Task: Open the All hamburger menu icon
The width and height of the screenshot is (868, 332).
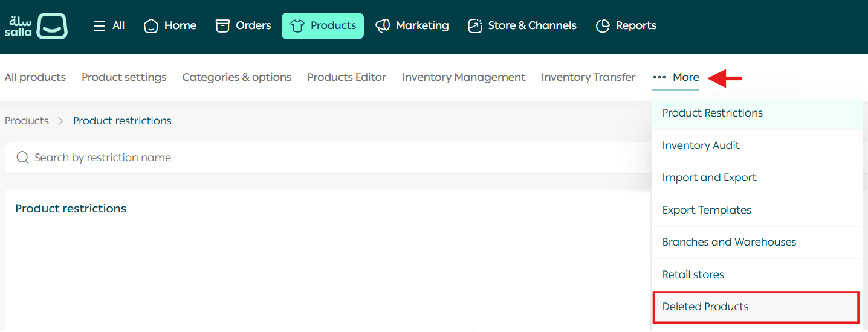Action: click(99, 26)
